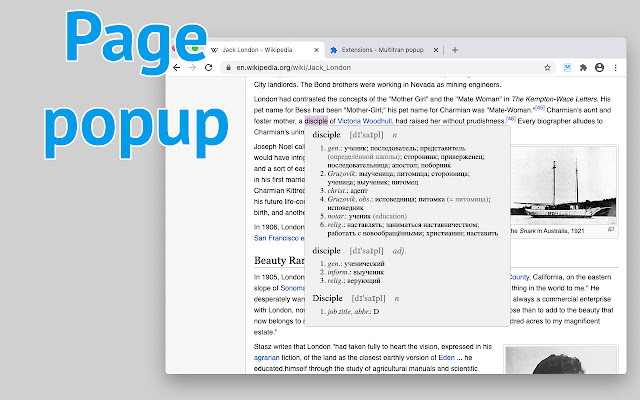Open a new tab with the plus button

455,50
